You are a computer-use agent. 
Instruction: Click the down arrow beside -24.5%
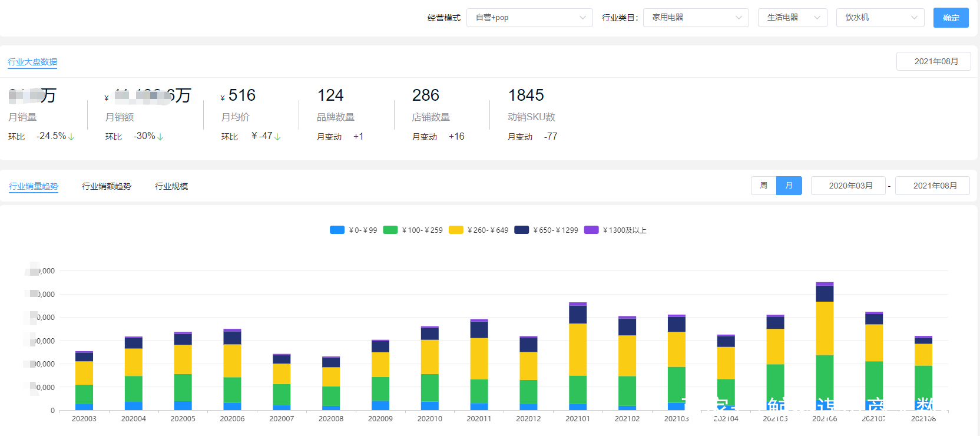point(71,137)
